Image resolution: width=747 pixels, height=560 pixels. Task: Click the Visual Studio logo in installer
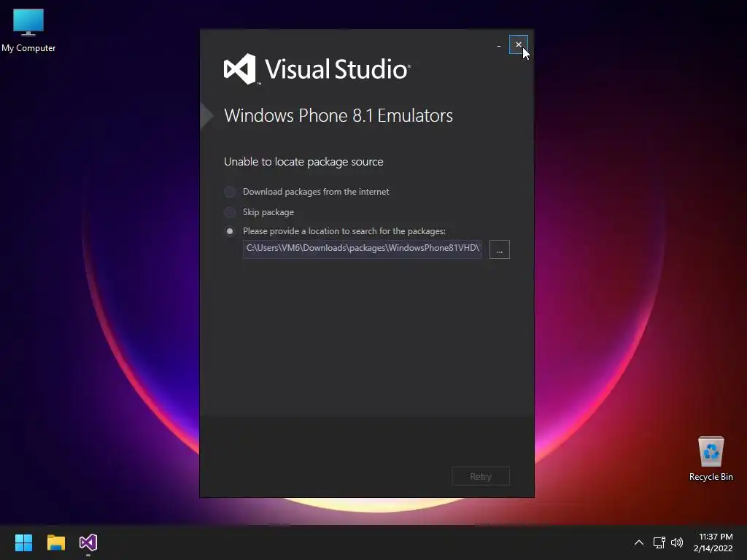point(317,69)
